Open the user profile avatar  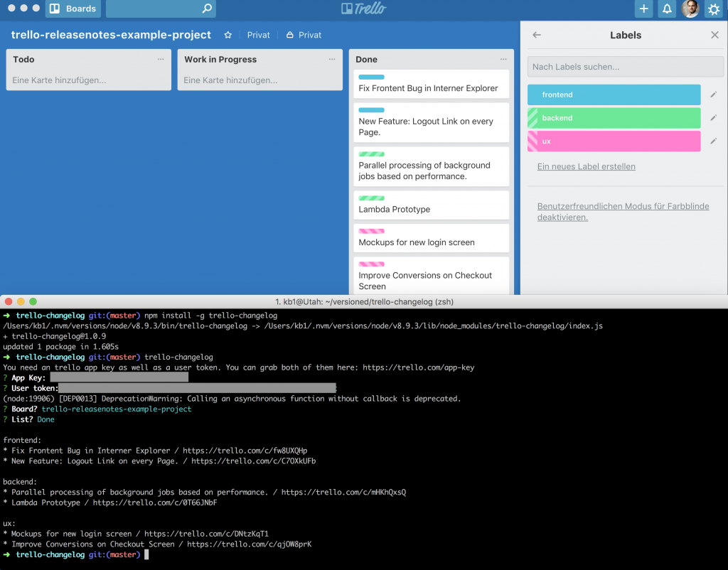pos(690,9)
